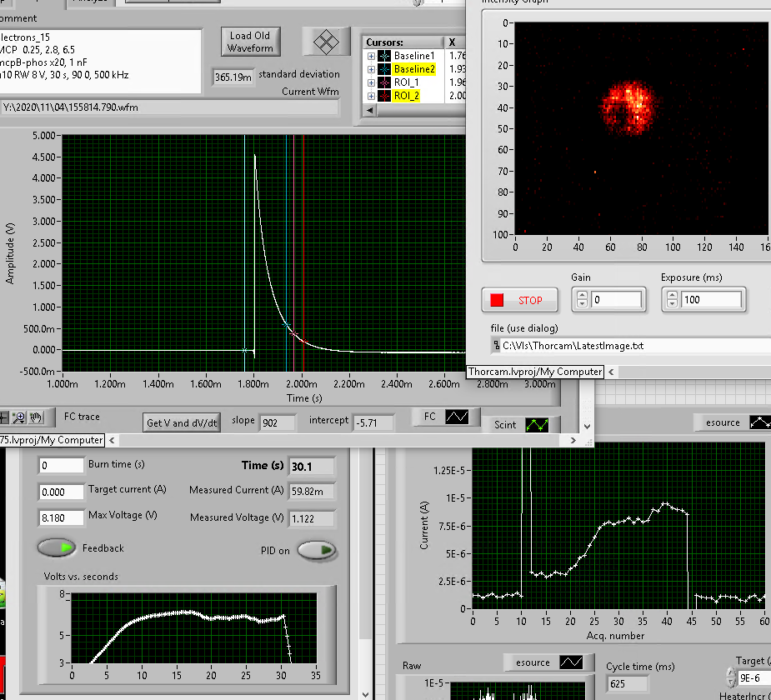Click the Baseline1 cursor glyph icon
The width and height of the screenshot is (771, 700).
383,56
